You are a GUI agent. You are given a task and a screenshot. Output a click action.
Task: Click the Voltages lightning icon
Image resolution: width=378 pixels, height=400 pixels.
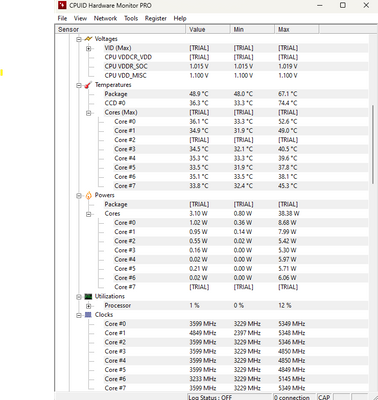88,39
